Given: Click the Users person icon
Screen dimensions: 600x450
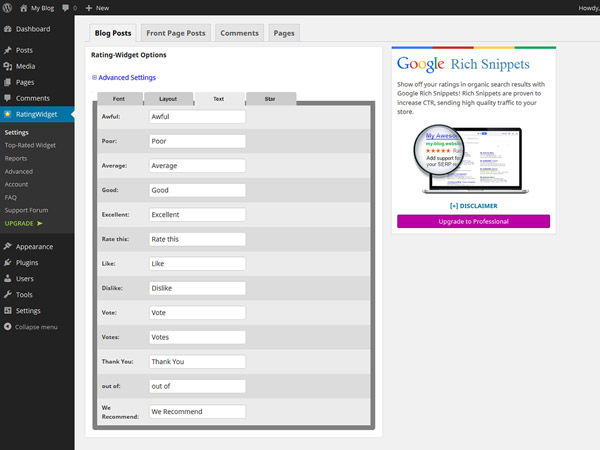Looking at the screenshot, I should (8, 279).
